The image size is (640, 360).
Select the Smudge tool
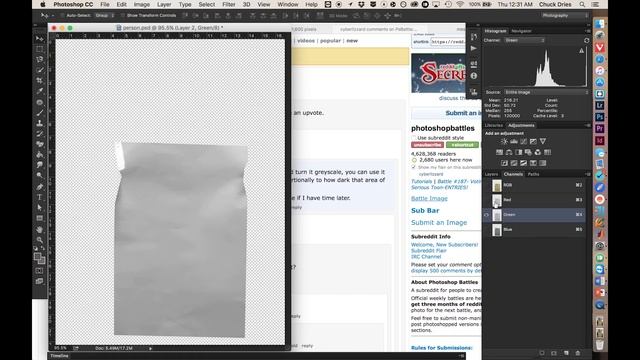(x=40, y=165)
